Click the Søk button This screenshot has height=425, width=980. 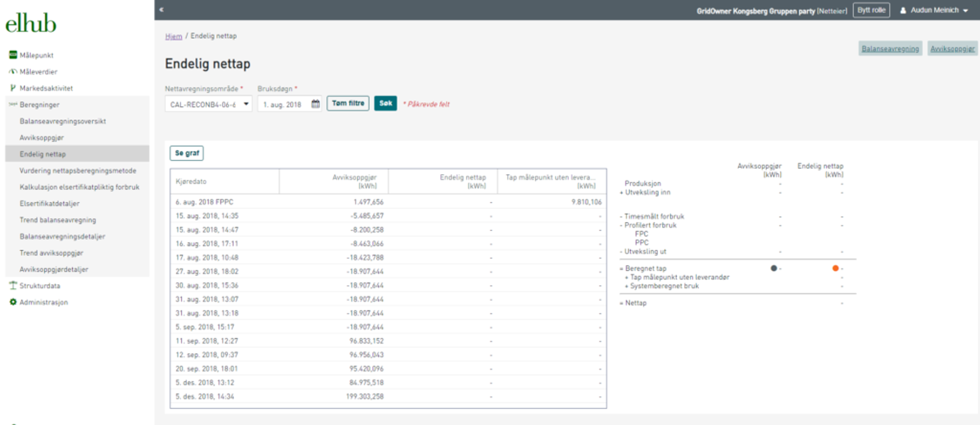click(385, 103)
